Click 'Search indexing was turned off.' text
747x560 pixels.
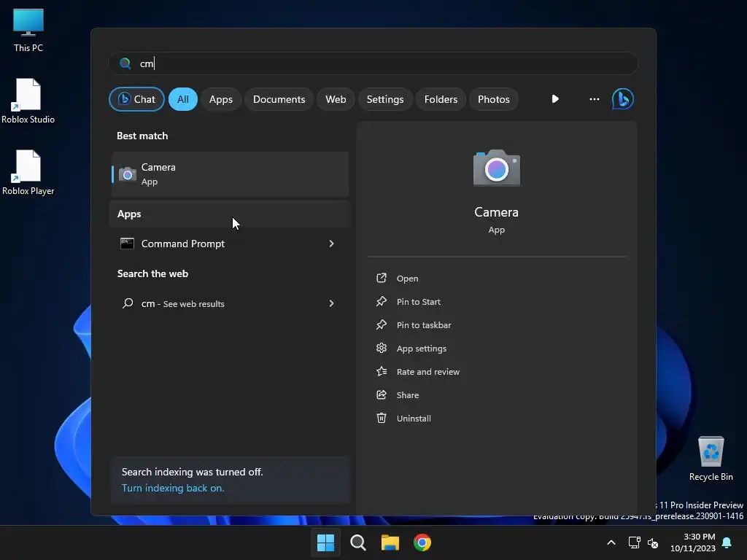192,472
